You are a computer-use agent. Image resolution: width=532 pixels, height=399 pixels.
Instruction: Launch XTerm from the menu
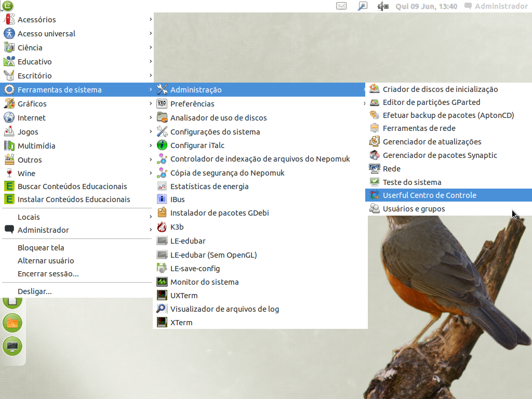260,322
